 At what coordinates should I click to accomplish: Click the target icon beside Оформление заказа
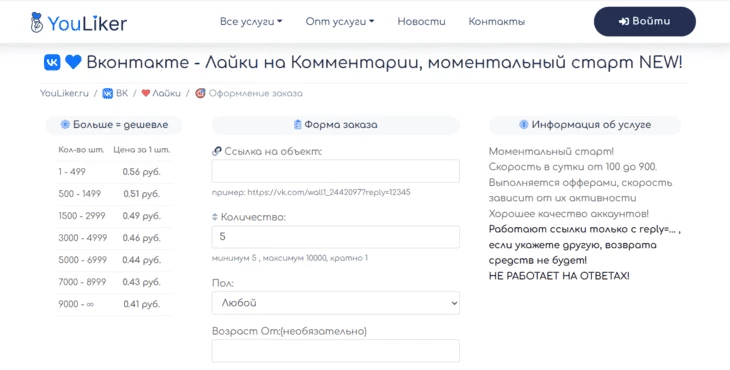point(200,93)
